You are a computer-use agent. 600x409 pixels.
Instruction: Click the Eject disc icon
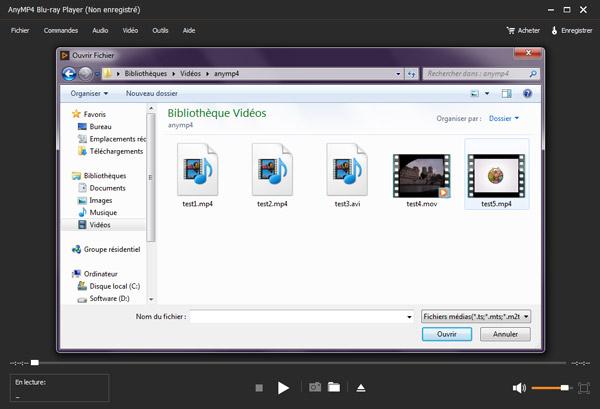click(361, 387)
